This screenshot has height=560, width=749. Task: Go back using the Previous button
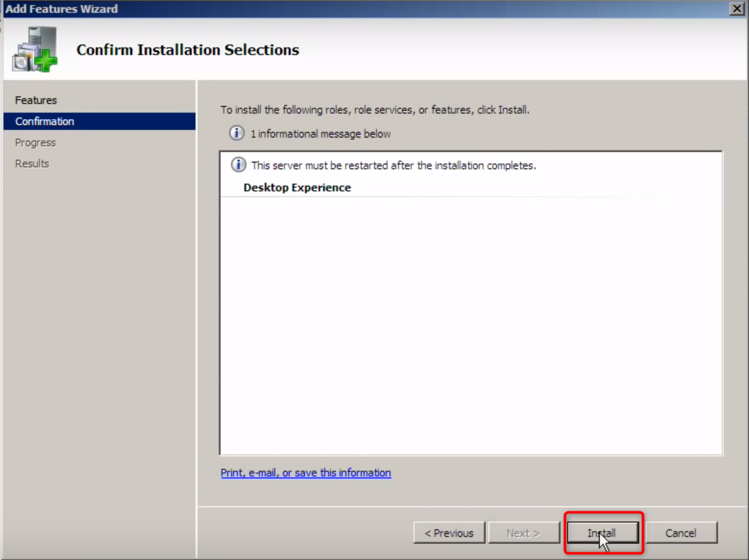(x=449, y=533)
